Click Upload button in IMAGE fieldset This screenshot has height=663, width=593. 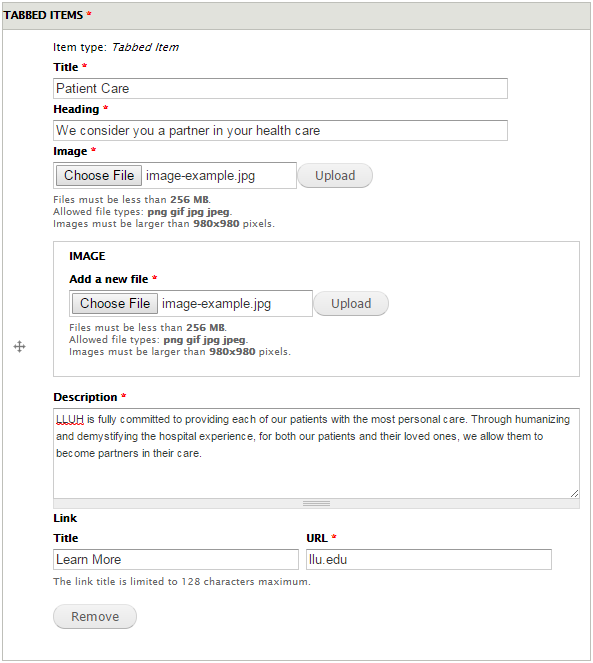[x=351, y=304]
